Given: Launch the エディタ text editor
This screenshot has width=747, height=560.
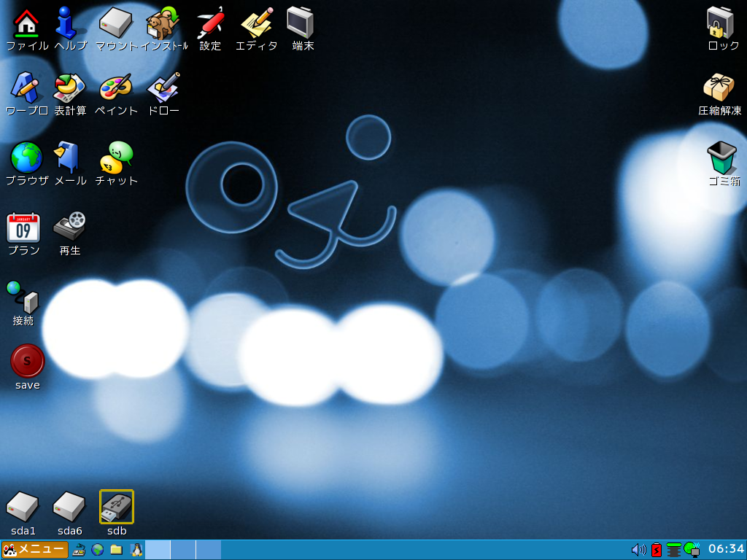Looking at the screenshot, I should (x=257, y=23).
